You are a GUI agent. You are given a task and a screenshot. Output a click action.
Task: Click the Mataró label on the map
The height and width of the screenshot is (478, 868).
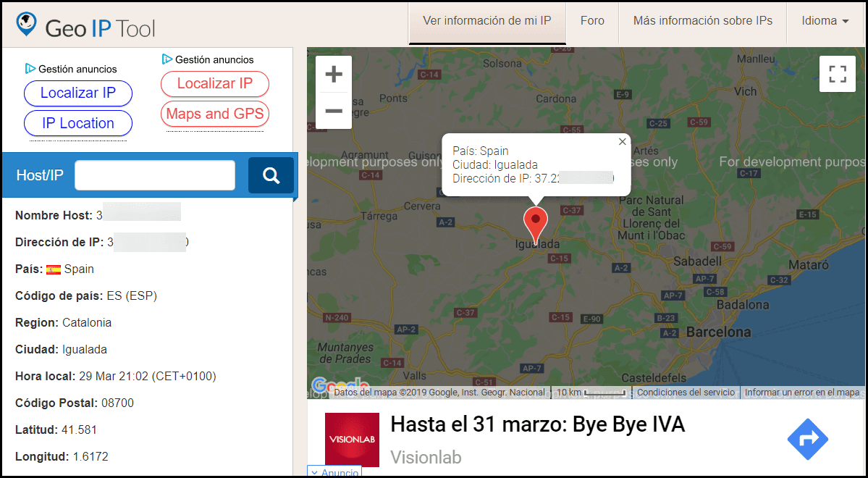808,265
